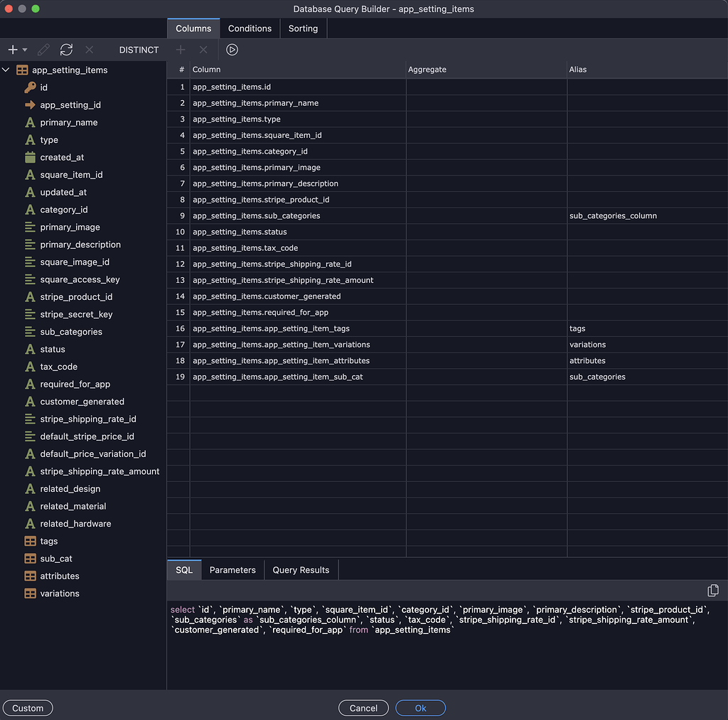Refresh the columns list with the refresh icon
This screenshot has width=728, height=720.
(66, 50)
